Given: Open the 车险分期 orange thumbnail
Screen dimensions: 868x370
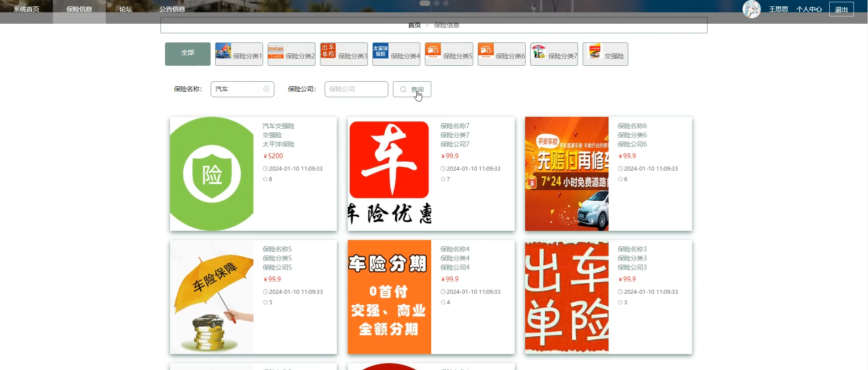Looking at the screenshot, I should coord(389,297).
